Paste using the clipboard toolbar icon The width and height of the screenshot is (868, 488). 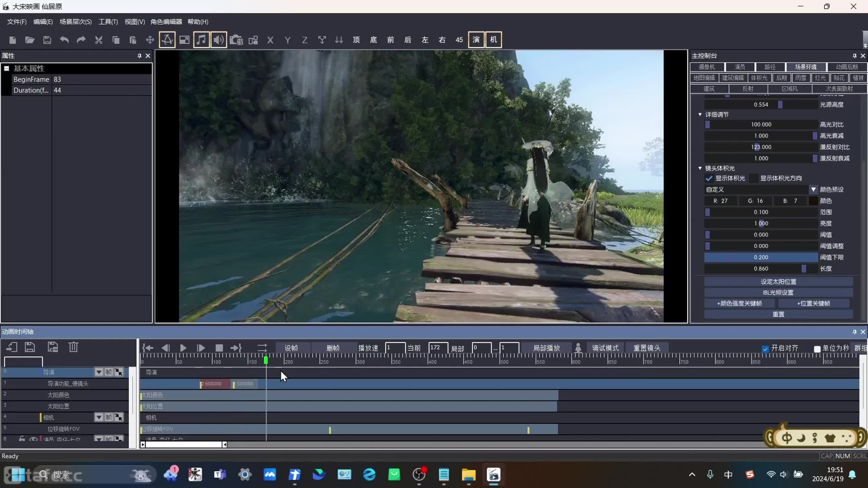point(133,40)
